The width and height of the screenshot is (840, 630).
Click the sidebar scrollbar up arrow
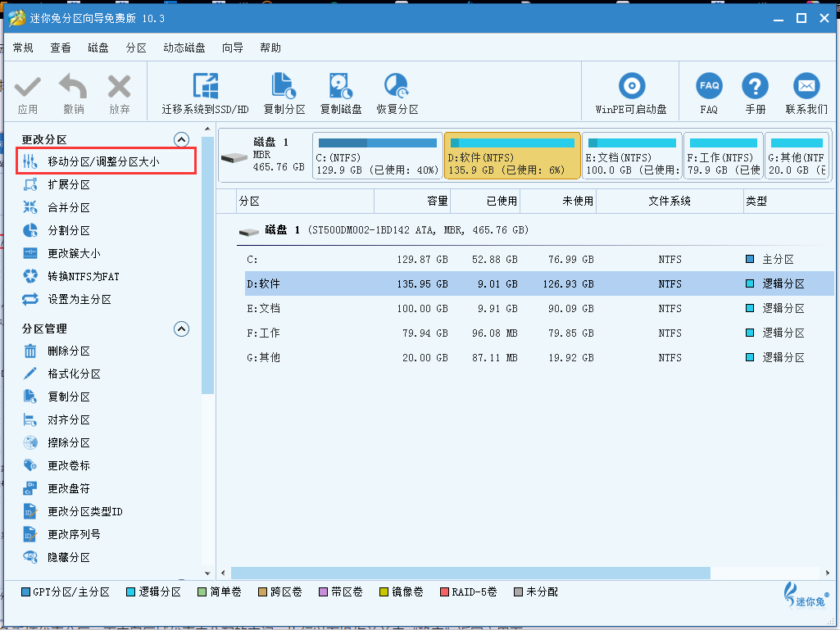tap(208, 129)
